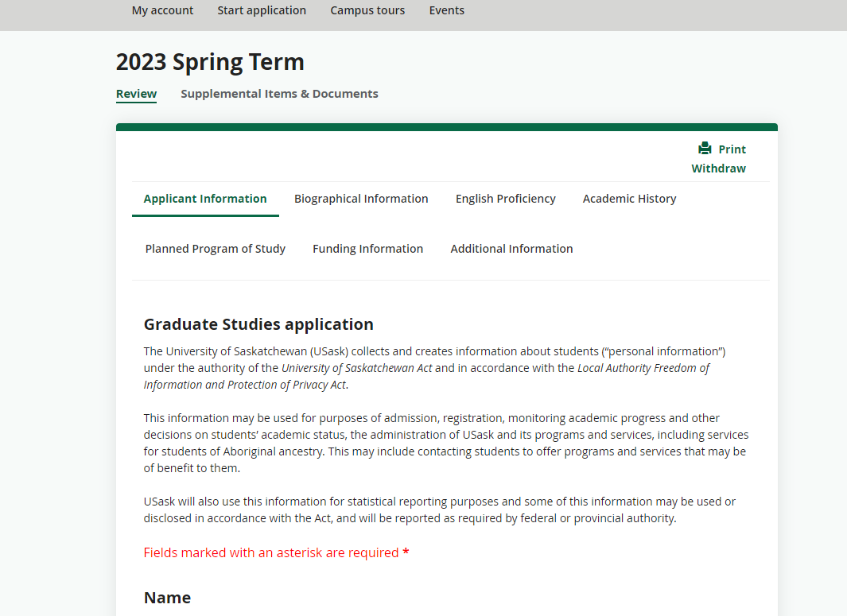Open the Biographical Information section
This screenshot has height=616, width=847.
click(361, 198)
